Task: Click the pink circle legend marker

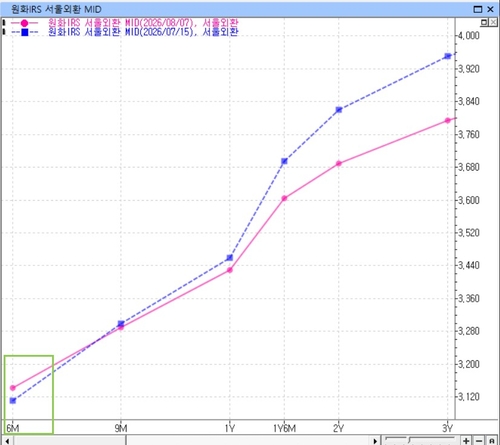Action: (x=24, y=23)
